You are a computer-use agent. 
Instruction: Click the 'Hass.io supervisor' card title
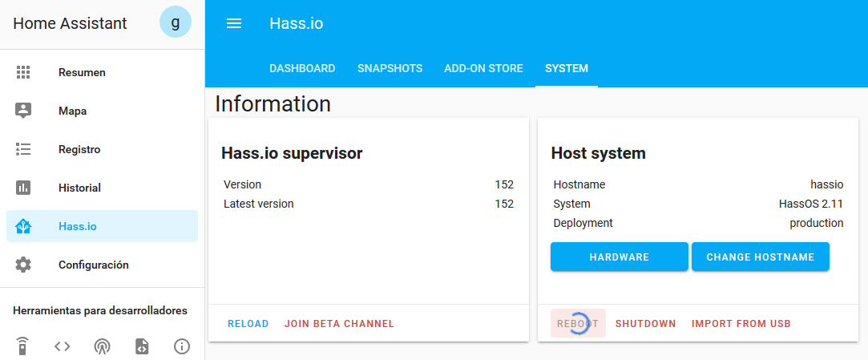tap(292, 153)
